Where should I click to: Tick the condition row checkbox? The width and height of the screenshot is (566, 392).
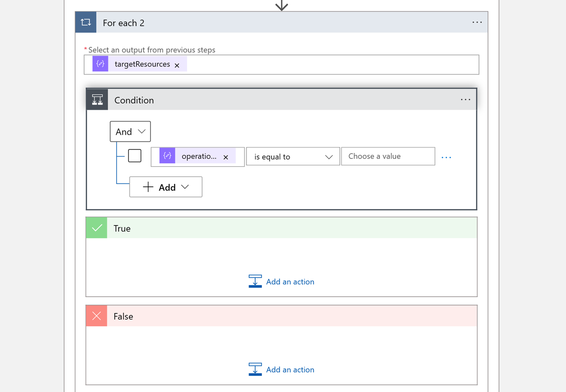135,156
